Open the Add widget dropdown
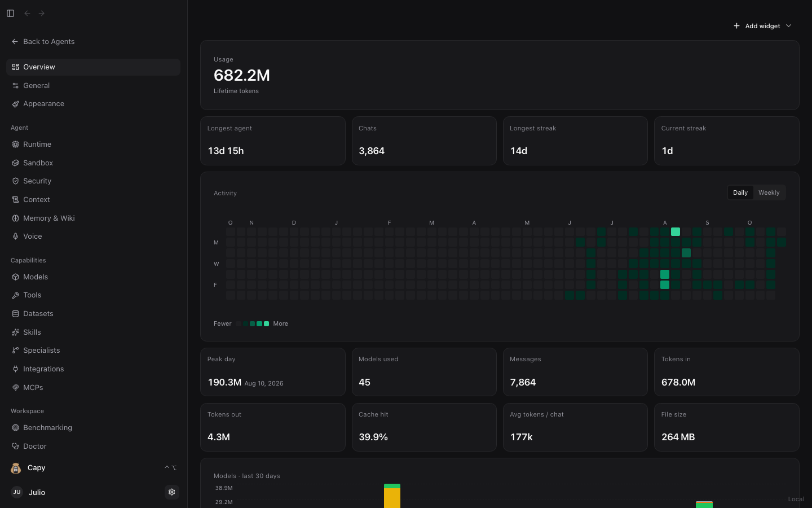Image resolution: width=812 pixels, height=508 pixels. [762, 26]
